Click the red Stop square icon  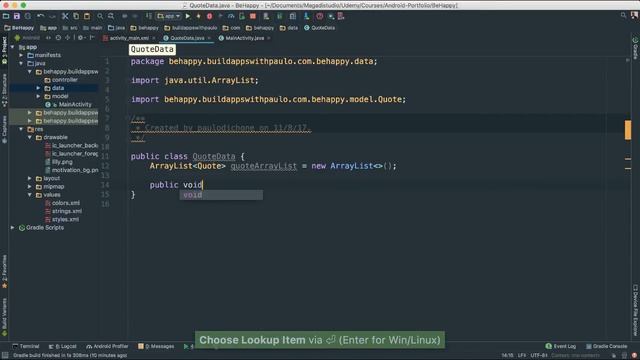point(253,16)
